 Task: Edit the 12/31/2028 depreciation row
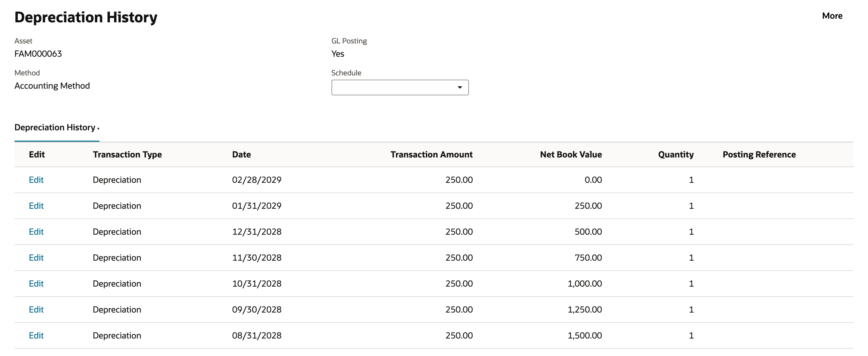pos(36,232)
